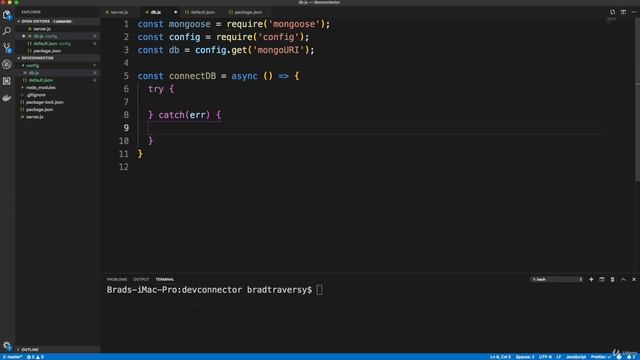Viewport: 640px width, 360px height.
Task: Change language mode from JavaScript
Action: tap(576, 357)
